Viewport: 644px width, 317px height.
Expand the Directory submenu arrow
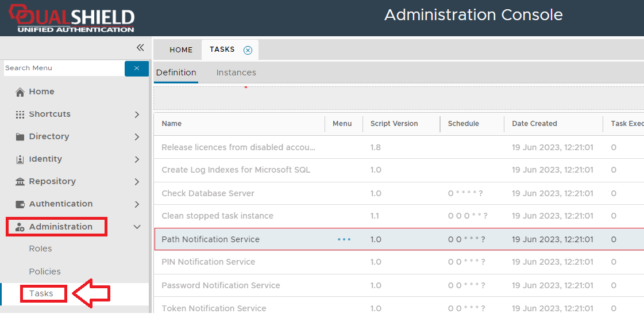(137, 137)
